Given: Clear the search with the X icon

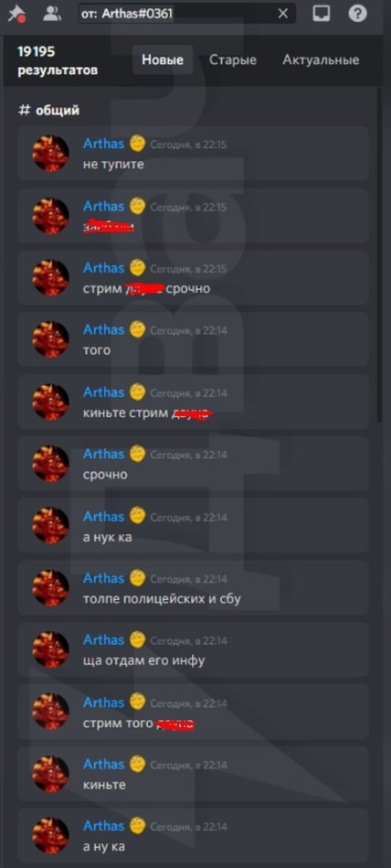Looking at the screenshot, I should (282, 14).
